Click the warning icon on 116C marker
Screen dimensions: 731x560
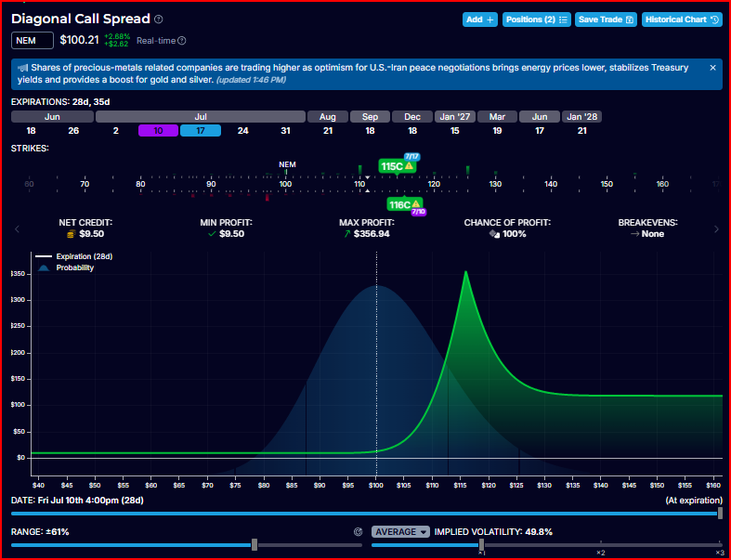click(x=416, y=204)
